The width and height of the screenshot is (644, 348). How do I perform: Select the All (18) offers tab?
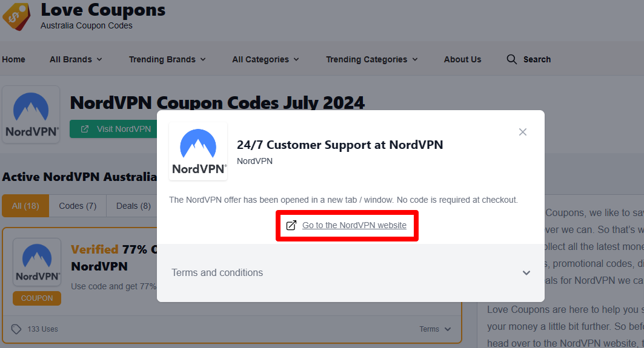25,206
